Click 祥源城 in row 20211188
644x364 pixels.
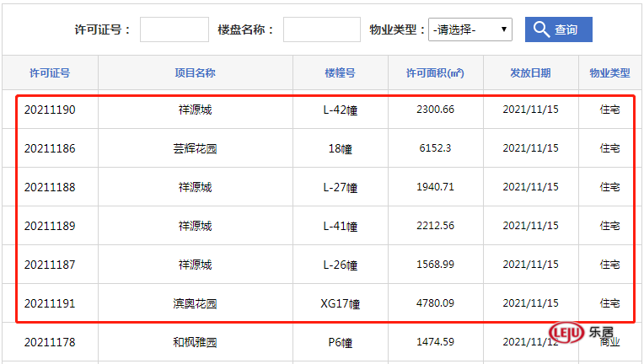click(x=195, y=187)
